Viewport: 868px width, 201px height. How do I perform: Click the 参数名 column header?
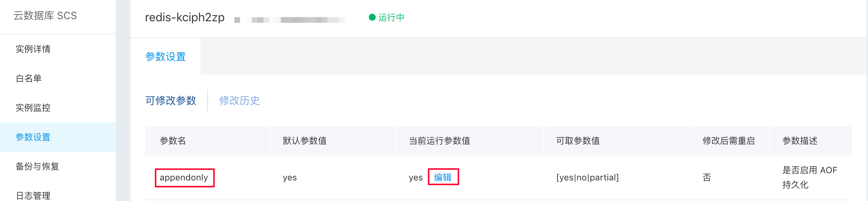pos(173,141)
